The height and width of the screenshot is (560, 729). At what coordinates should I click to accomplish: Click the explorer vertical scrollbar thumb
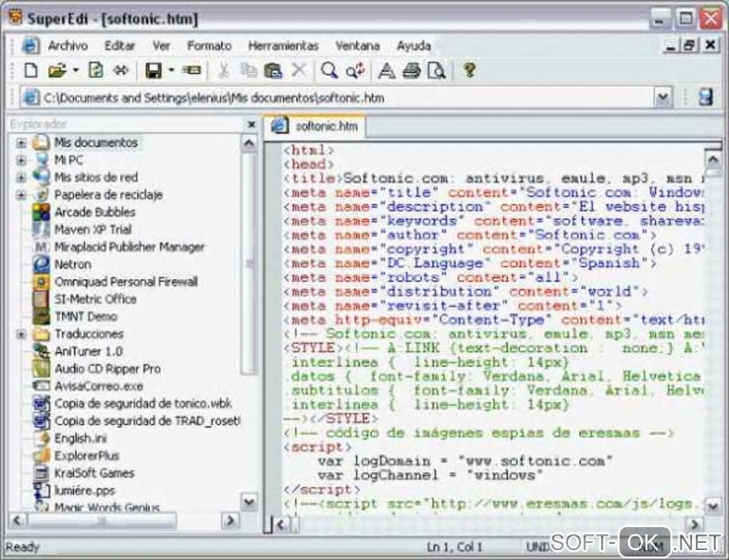249,263
